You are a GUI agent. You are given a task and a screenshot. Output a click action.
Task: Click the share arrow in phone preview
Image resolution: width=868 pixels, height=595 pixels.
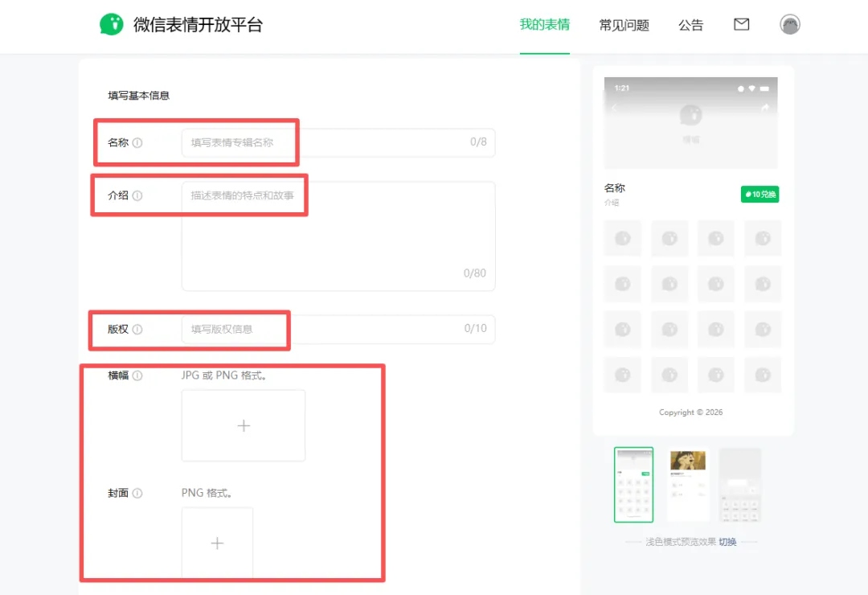pos(766,108)
